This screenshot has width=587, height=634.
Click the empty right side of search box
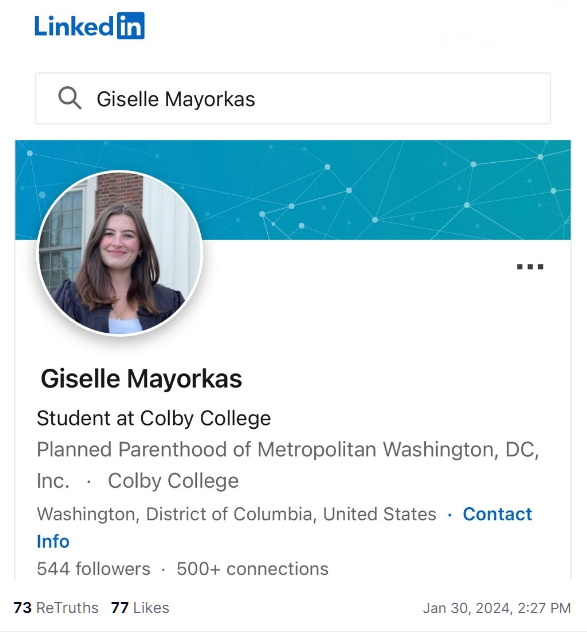tap(404, 99)
